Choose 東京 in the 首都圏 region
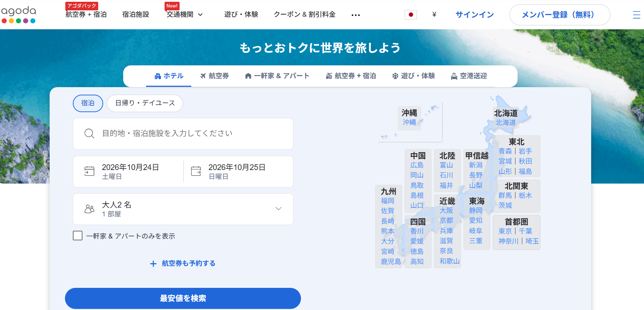 (x=505, y=231)
